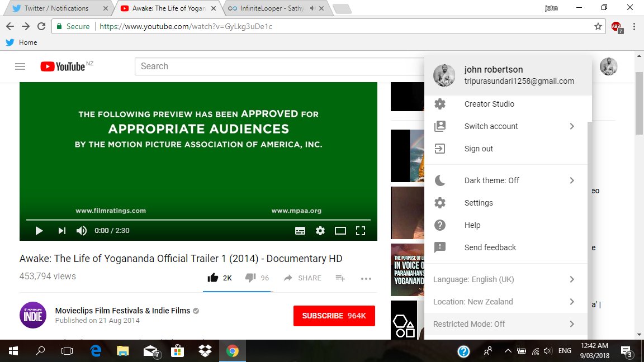
Task: Skip to next video in player
Action: (x=61, y=231)
